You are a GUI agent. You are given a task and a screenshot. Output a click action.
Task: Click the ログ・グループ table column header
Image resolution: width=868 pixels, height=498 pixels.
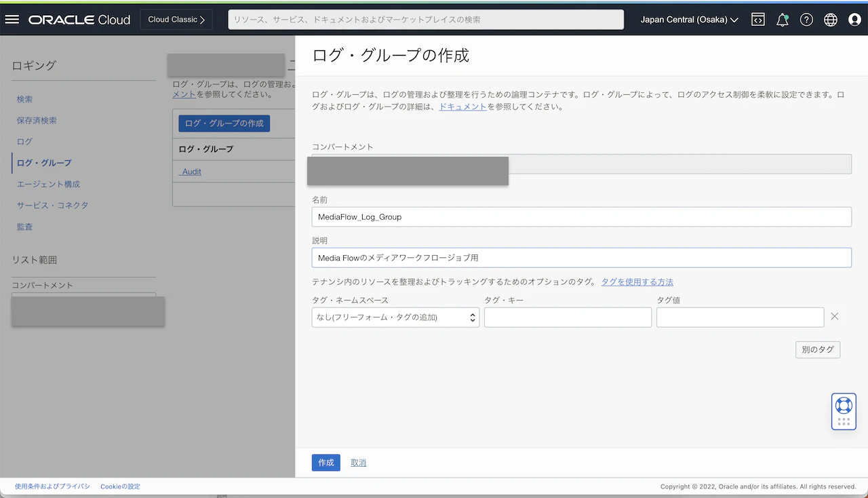tap(205, 149)
